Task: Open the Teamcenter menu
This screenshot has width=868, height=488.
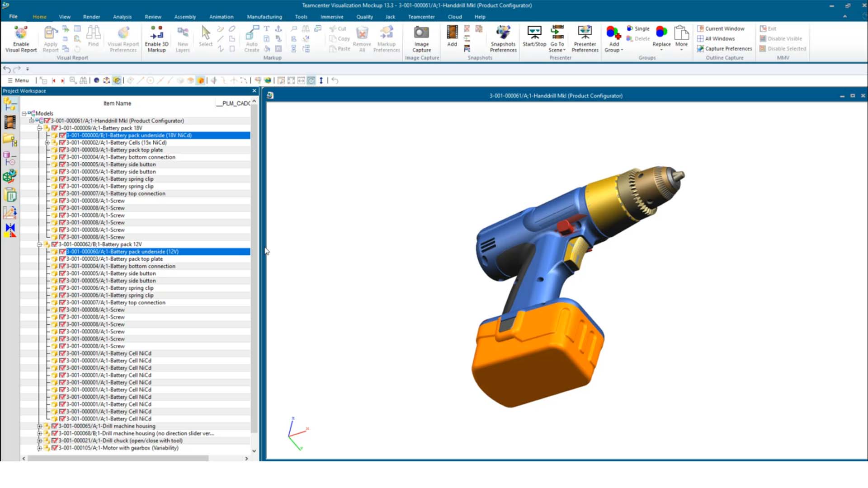Action: point(421,17)
